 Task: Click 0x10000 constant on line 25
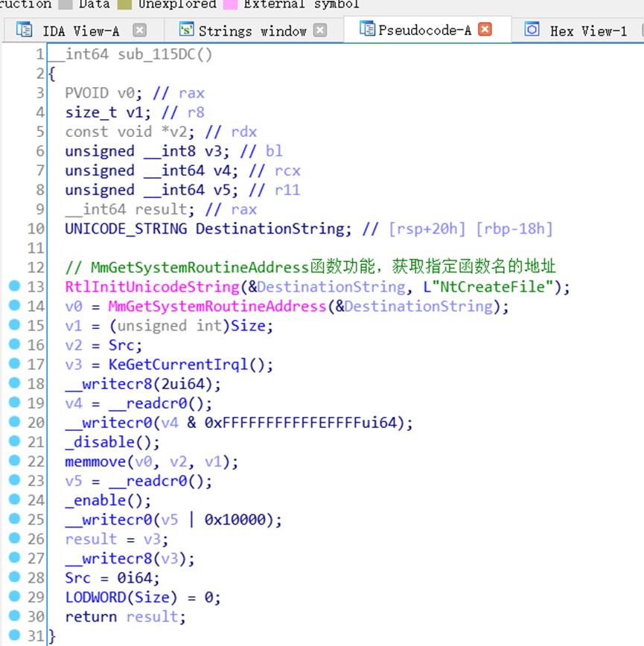tap(235, 520)
